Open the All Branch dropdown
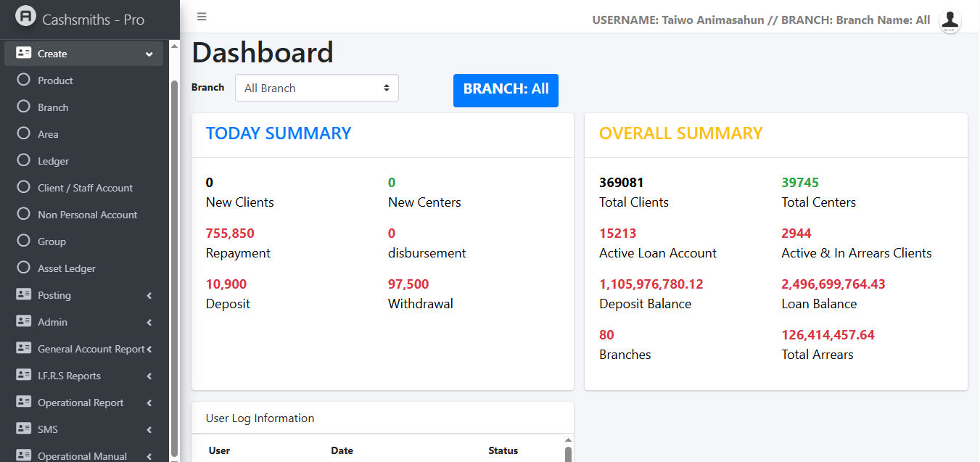Image resolution: width=980 pixels, height=462 pixels. coord(316,88)
